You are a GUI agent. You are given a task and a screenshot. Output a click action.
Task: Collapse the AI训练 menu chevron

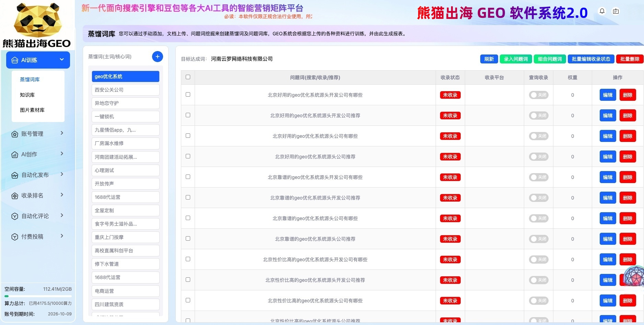[62, 60]
